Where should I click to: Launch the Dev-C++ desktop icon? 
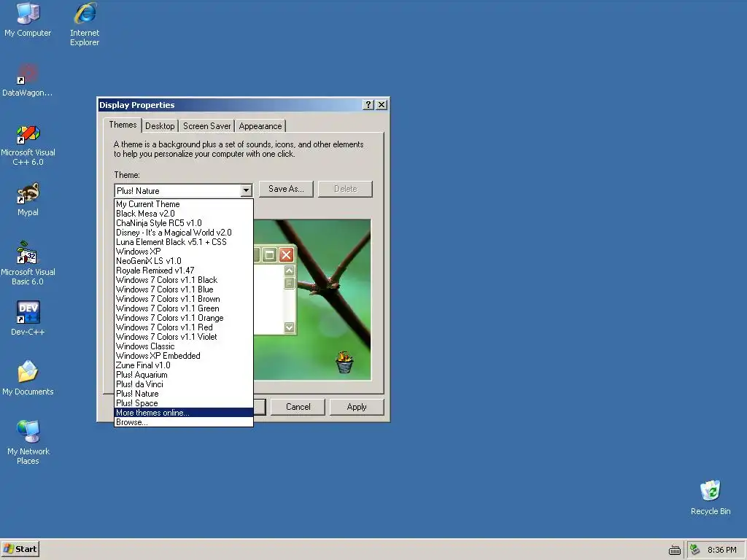click(28, 318)
